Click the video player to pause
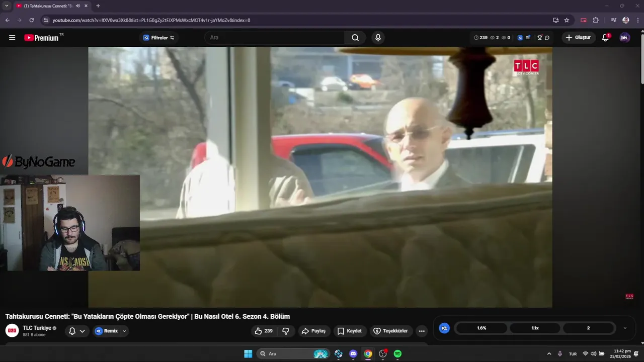644x362 pixels. (320, 177)
